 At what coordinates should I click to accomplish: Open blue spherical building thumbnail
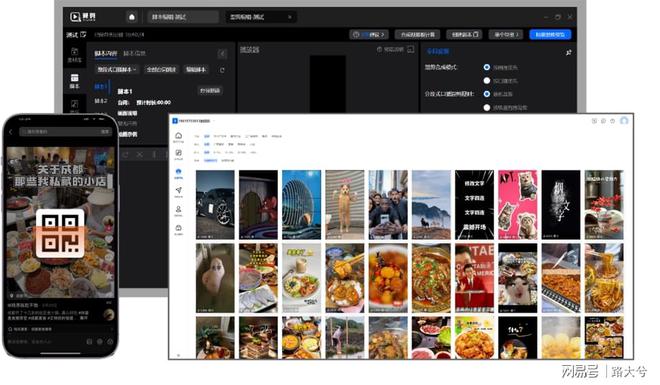[301, 205]
